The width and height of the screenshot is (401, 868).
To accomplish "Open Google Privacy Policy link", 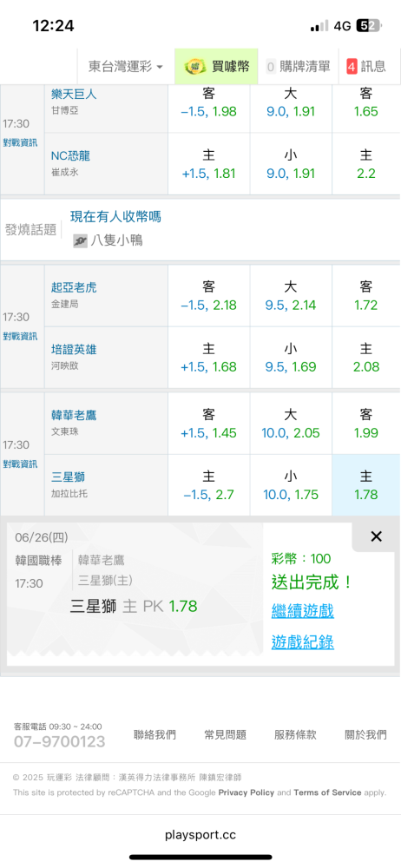I will point(246,792).
